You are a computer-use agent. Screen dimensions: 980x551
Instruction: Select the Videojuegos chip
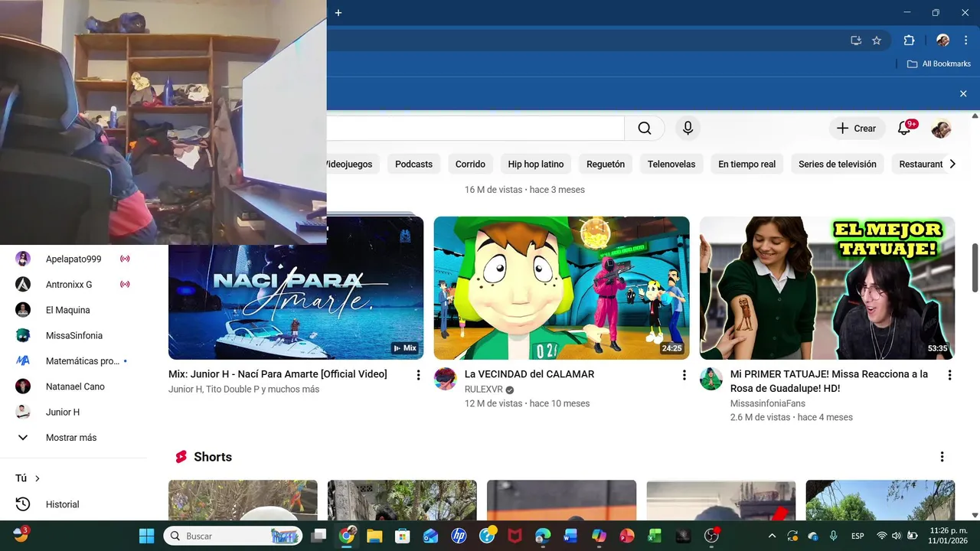[351, 164]
